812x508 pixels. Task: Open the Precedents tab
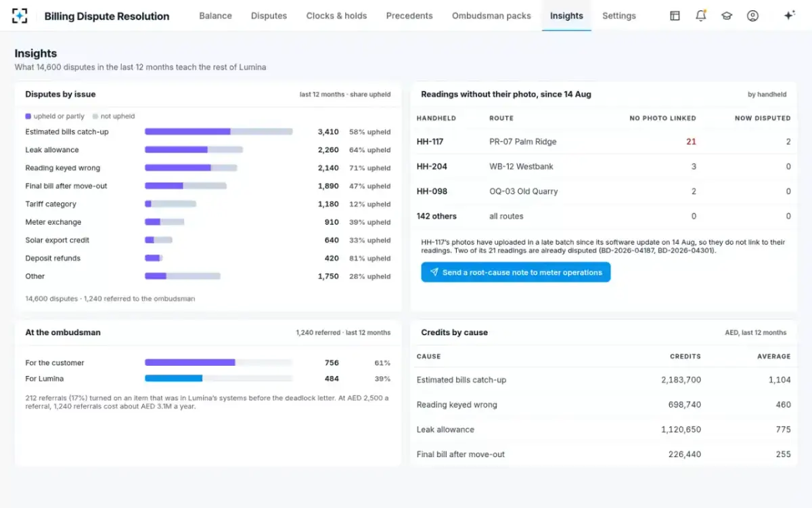coord(409,16)
